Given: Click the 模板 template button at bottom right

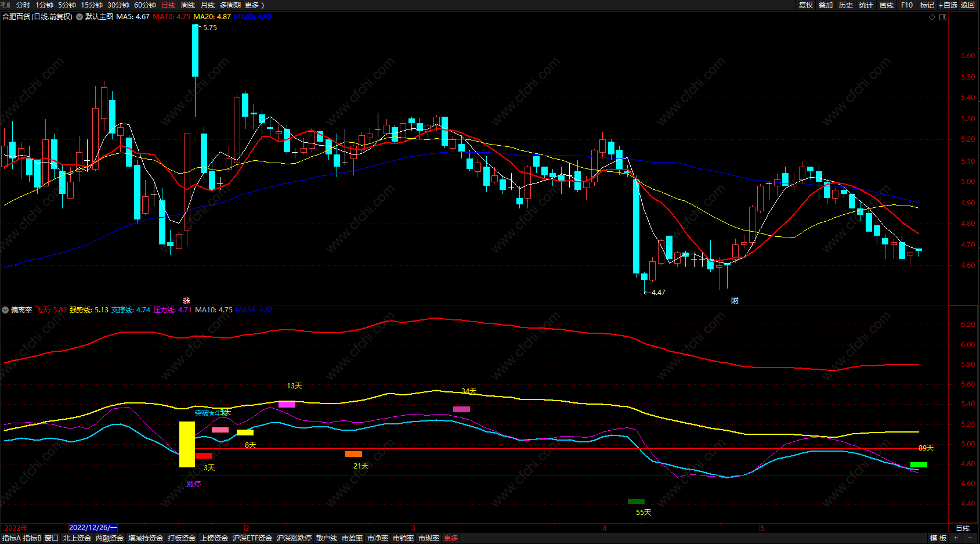Looking at the screenshot, I should tap(938, 538).
